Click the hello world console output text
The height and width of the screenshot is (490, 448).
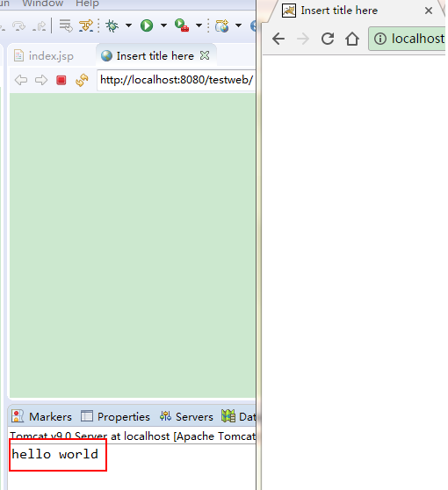(55, 454)
